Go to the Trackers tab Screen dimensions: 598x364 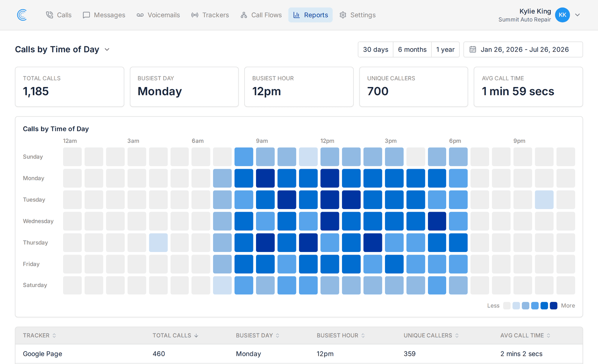pos(210,15)
